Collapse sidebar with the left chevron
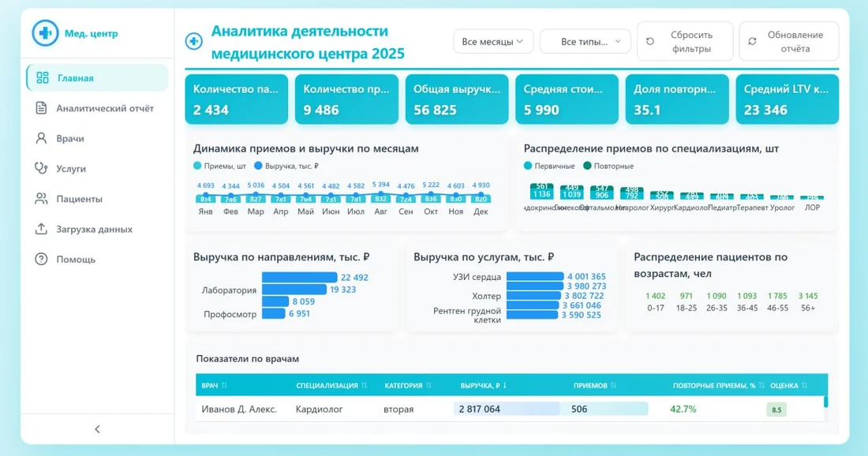 97,429
